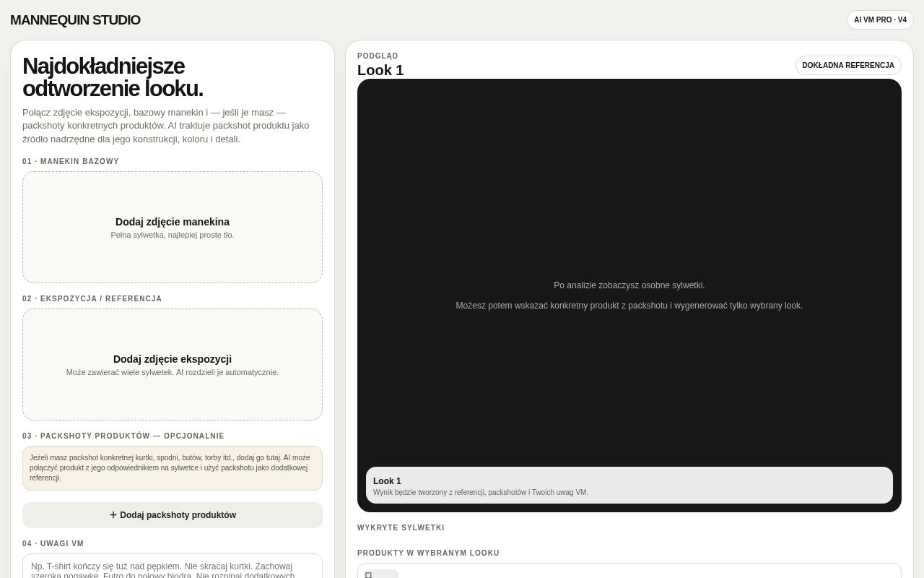Click the '02 · EKSPOZYCJA / REFERENCJA' label
The image size is (924, 578).
pos(92,299)
